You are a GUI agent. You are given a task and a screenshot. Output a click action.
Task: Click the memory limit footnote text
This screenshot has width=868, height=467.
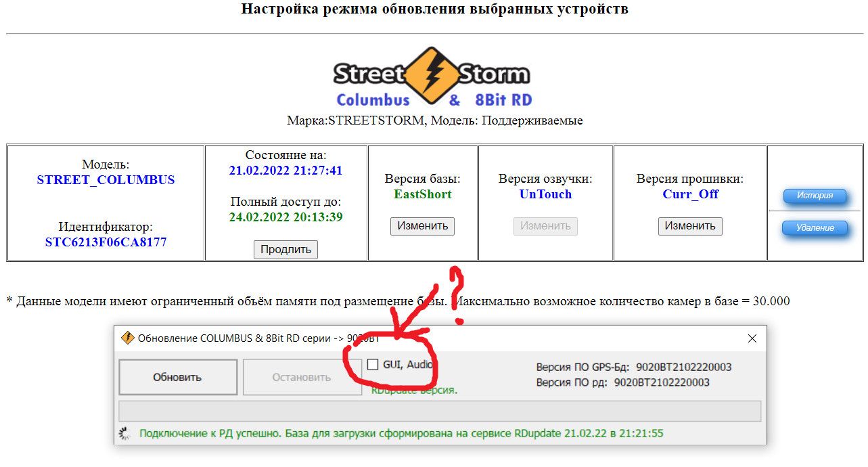click(398, 301)
